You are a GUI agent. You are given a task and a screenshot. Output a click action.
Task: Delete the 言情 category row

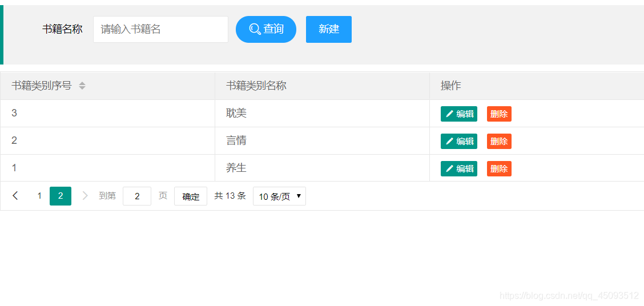click(x=499, y=141)
